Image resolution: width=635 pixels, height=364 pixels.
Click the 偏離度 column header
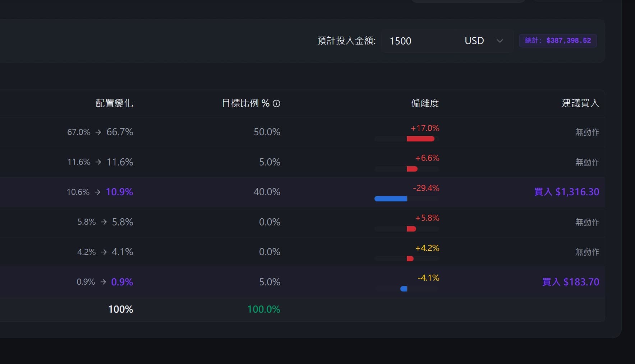coord(425,103)
